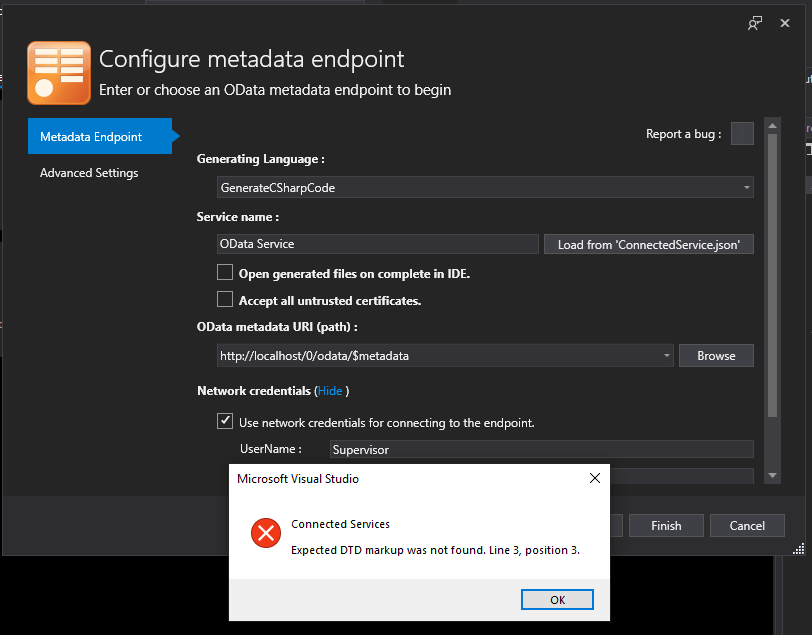Click the Report a bug button
Screen dimensions: 812x635
(x=742, y=134)
